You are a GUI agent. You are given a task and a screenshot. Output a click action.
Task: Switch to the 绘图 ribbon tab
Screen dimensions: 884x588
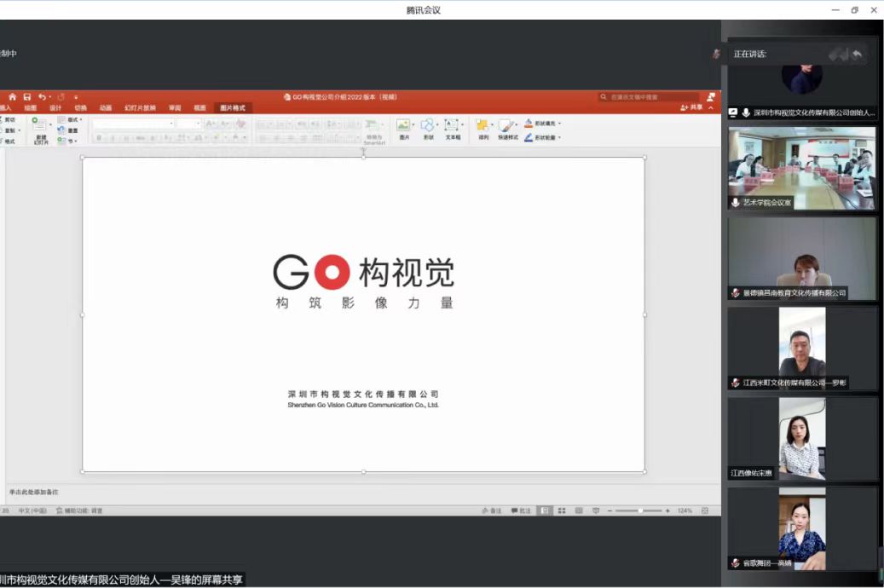31,107
